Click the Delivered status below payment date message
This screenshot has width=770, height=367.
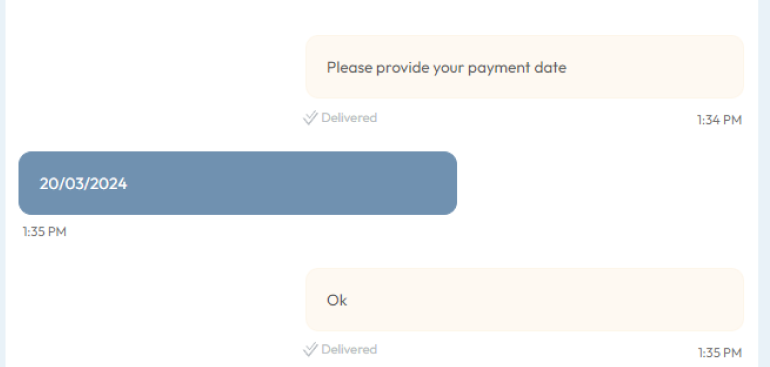(349, 118)
